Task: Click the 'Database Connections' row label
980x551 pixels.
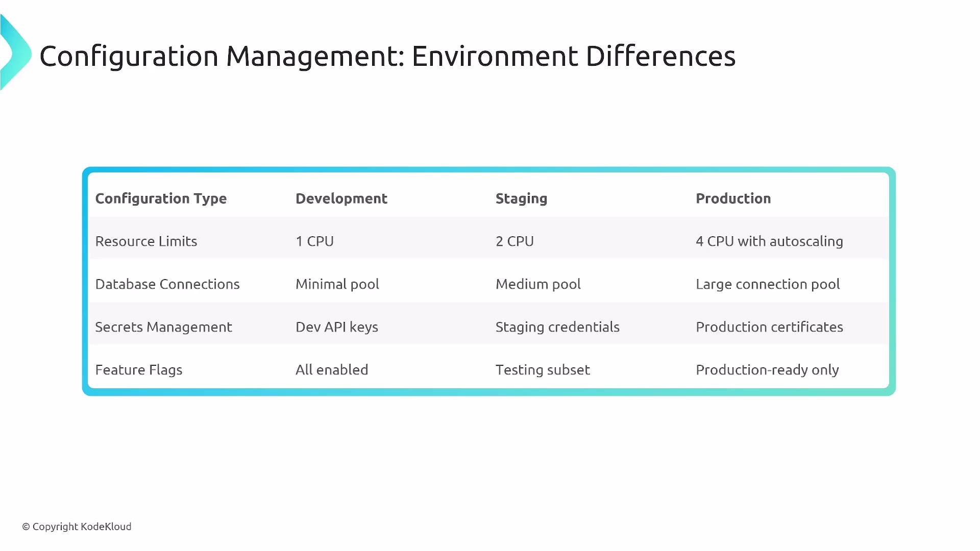Action: (x=167, y=284)
